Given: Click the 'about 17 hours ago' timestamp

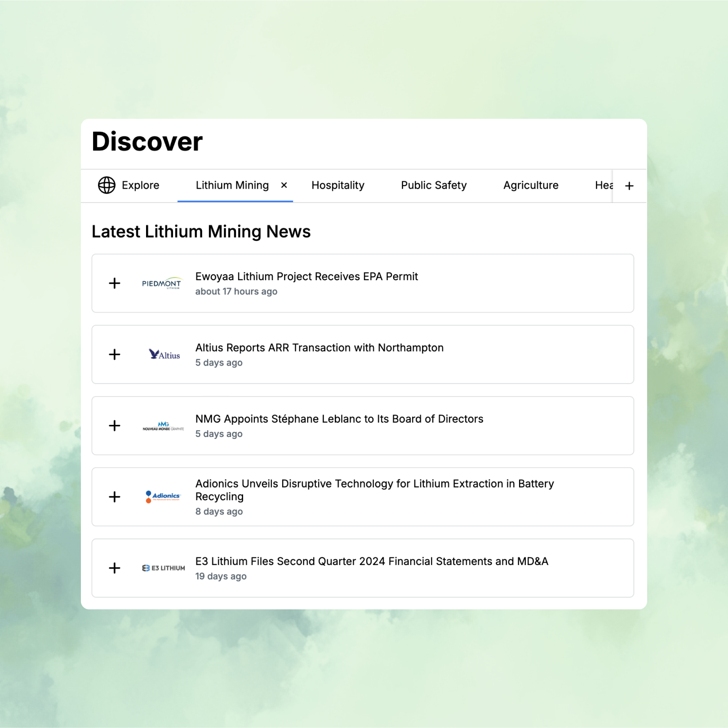Looking at the screenshot, I should click(x=236, y=291).
